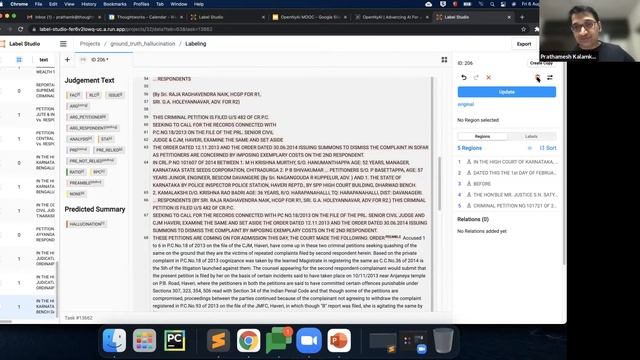Select region 3 BEFORE
This screenshot has height=360, width=640.
tap(507, 184)
